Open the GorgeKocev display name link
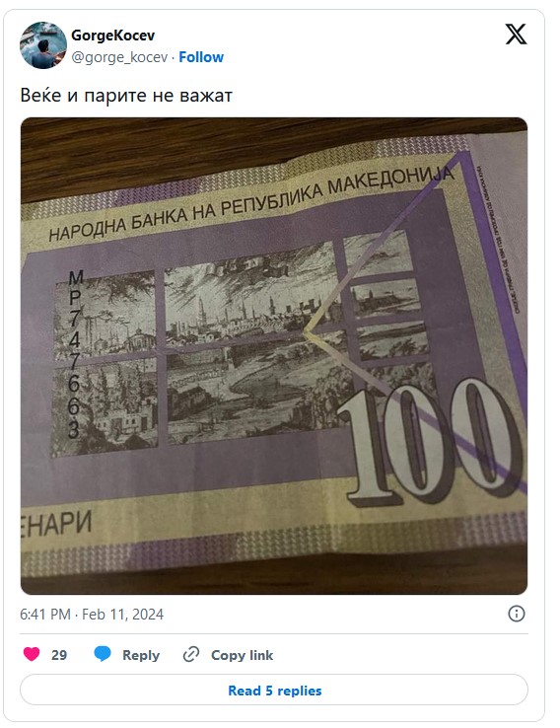Image resolution: width=560 pixels, height=728 pixels. tap(112, 36)
